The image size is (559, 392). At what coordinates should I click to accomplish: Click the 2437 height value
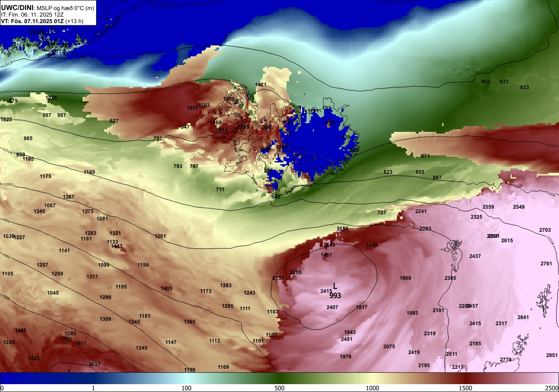[x=475, y=256]
